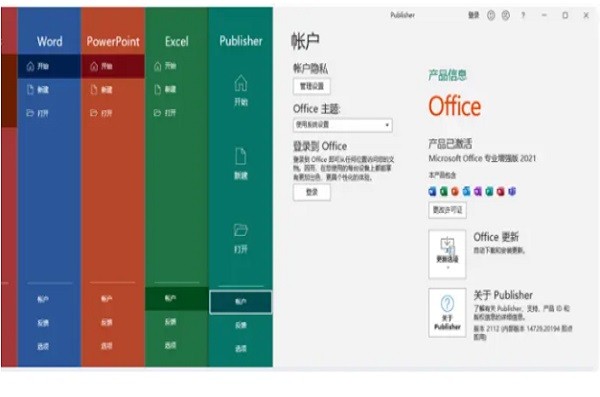600x397 pixels.
Task: Click the orange PowerPoint product icon
Action: tap(455, 191)
